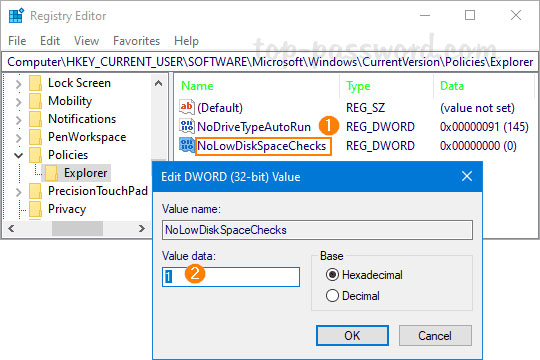
Task: Click the Explorer folder icon
Action: pyautogui.click(x=52, y=173)
